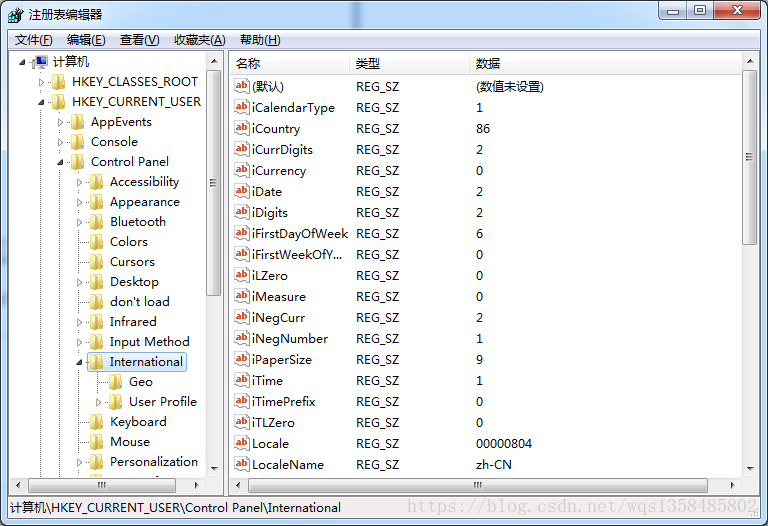The image size is (768, 526).
Task: Open the 编辑(E) menu
Action: [x=86, y=40]
